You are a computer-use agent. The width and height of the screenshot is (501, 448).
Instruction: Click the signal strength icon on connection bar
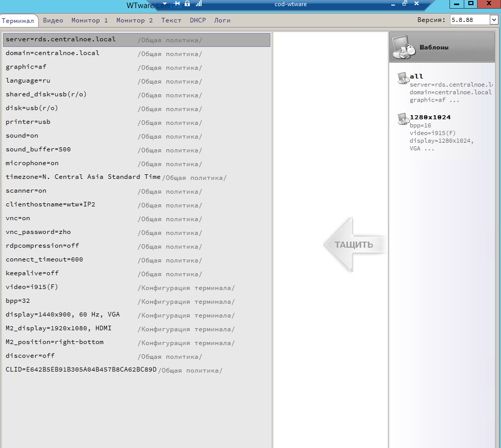[x=198, y=4]
